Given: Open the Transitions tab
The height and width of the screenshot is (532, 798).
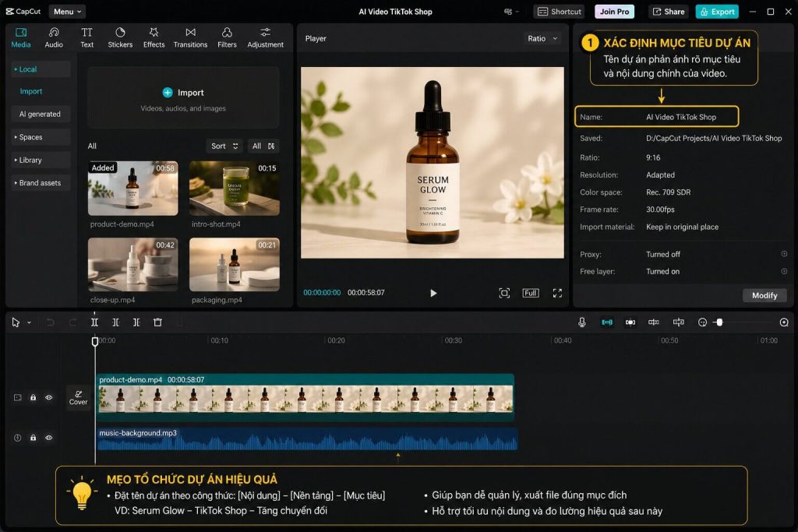Looking at the screenshot, I should point(190,38).
